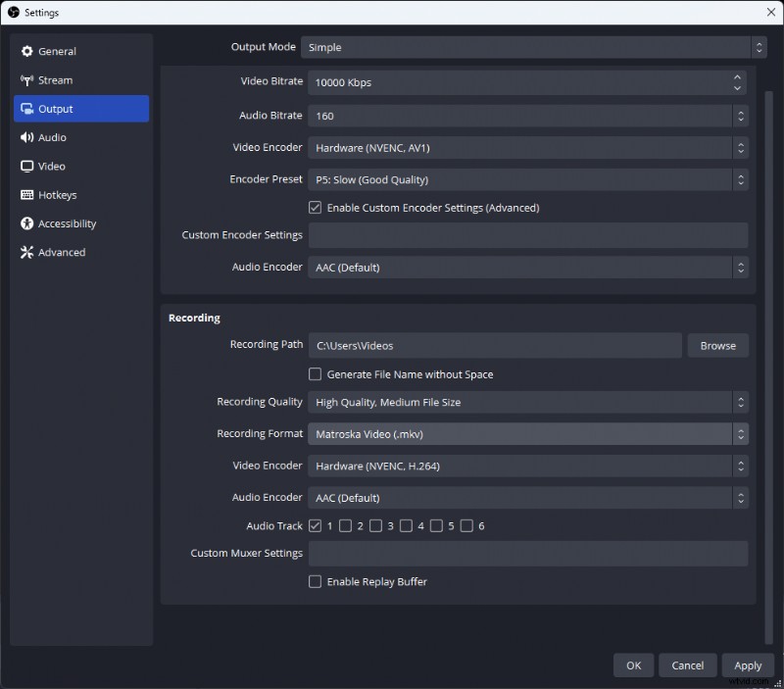
Task: Click the Browse button for Recording Path
Action: tap(717, 345)
